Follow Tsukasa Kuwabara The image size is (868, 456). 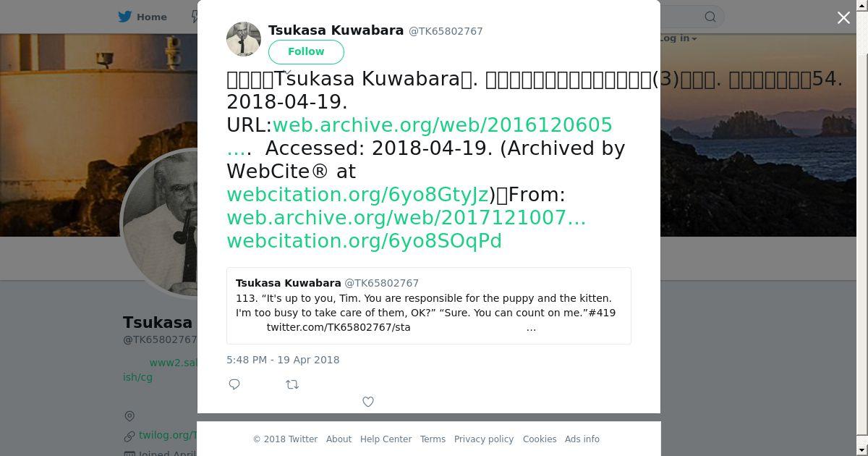306,51
